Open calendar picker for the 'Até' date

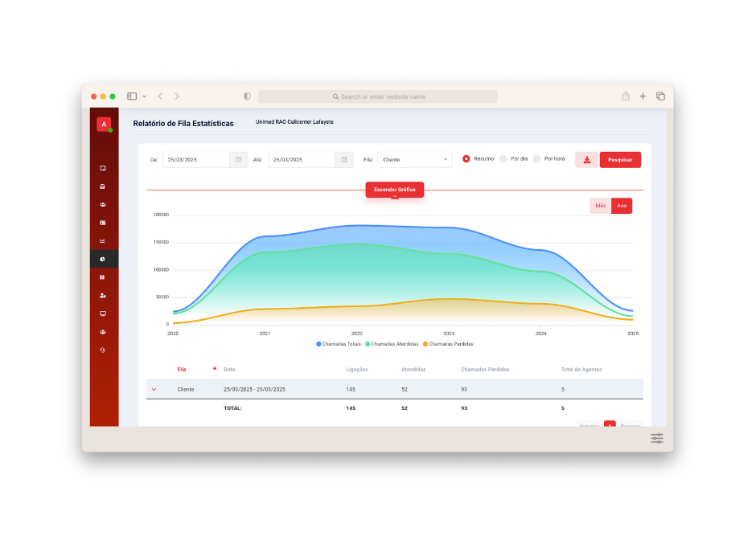pos(344,159)
